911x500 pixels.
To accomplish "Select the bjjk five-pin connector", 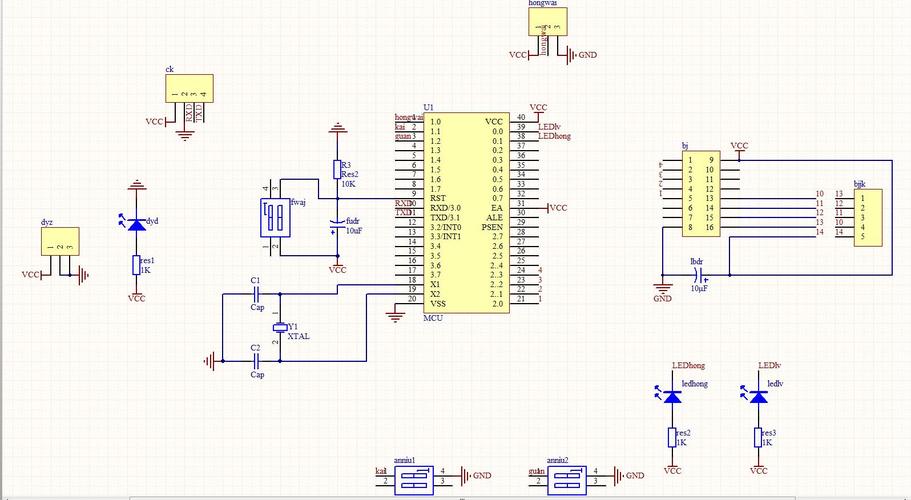I will click(x=868, y=218).
